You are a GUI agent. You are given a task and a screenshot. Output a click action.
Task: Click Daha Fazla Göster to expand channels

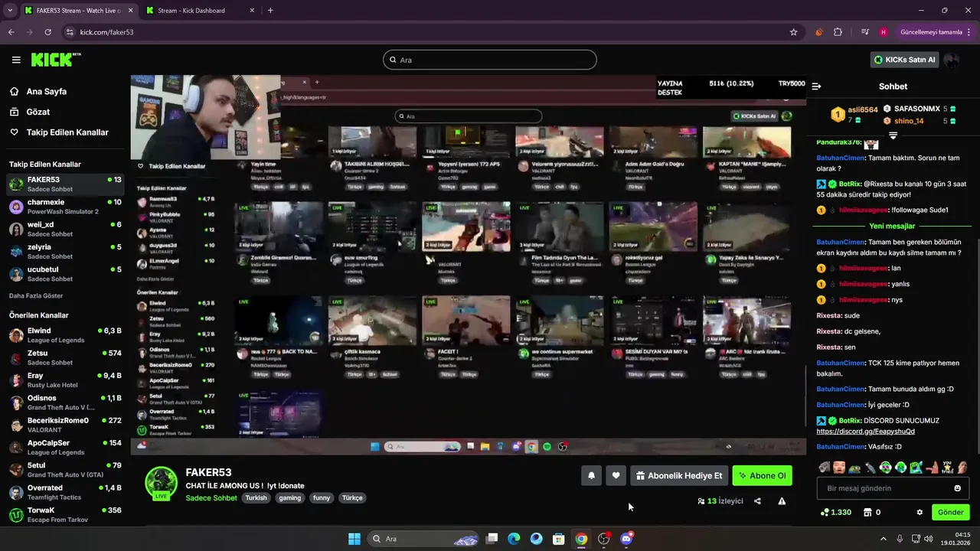(x=36, y=295)
